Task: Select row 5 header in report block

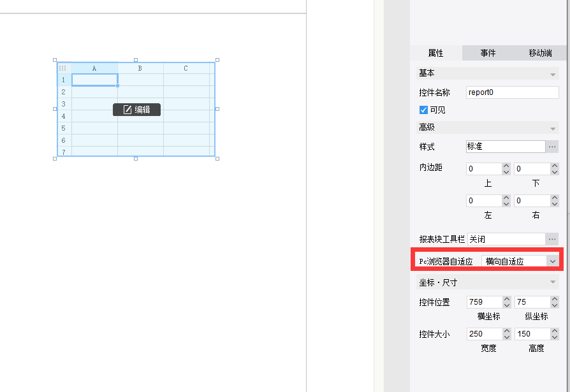Action: point(64,128)
